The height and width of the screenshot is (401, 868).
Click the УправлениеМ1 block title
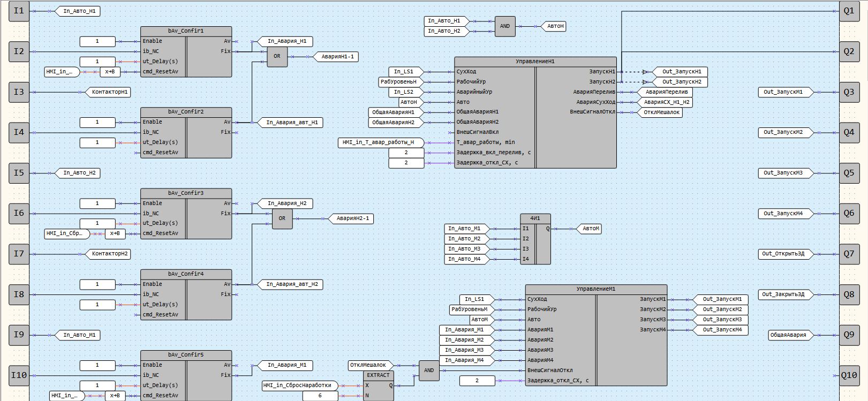click(x=595, y=289)
